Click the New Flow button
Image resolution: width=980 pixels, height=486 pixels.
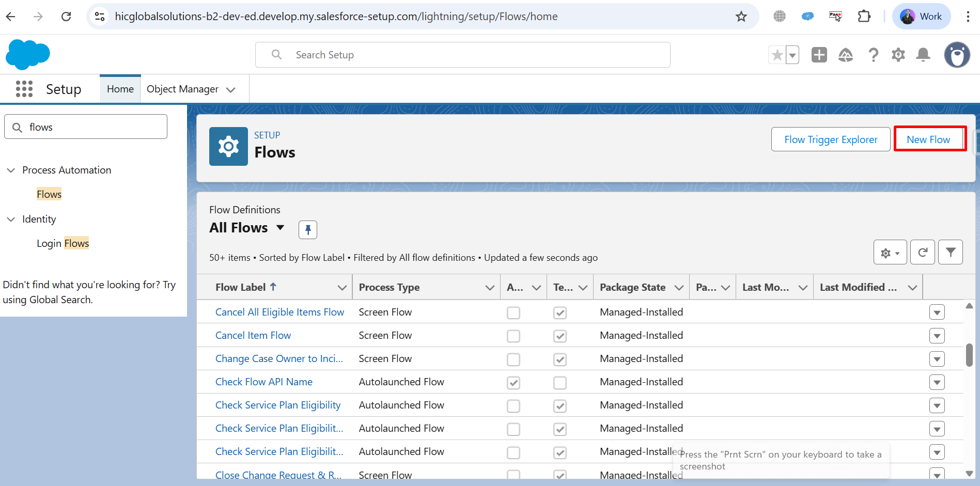[x=928, y=139]
